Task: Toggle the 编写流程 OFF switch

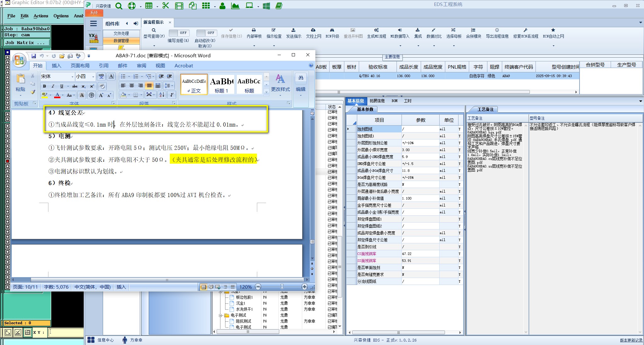Action: pos(179,33)
